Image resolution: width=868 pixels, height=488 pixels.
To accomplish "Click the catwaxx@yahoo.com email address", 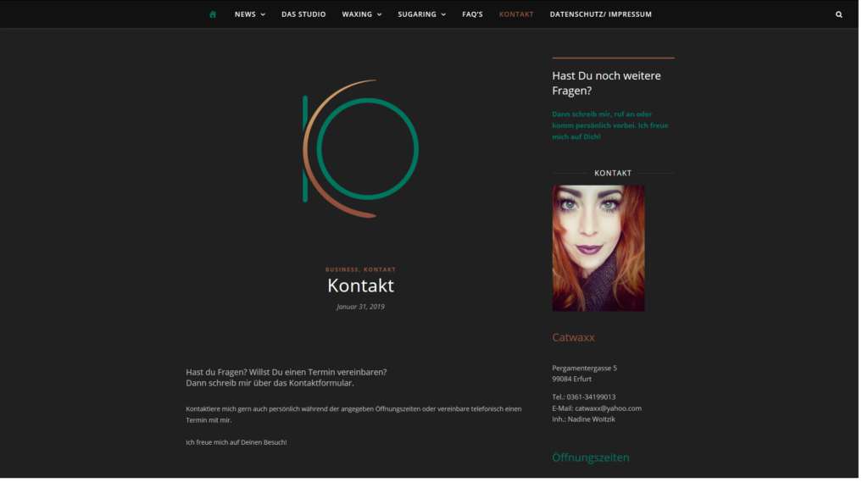I will click(608, 408).
